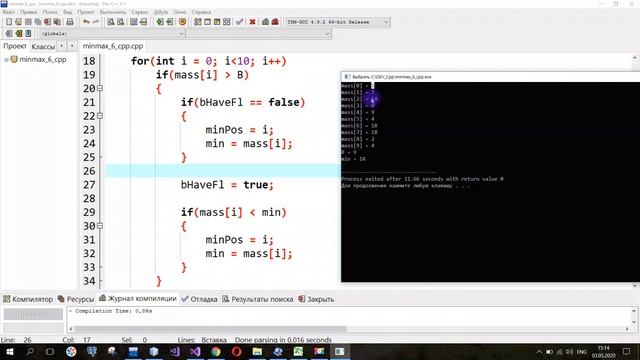
Task: Open the Результаты поиска tab
Action: click(258, 299)
